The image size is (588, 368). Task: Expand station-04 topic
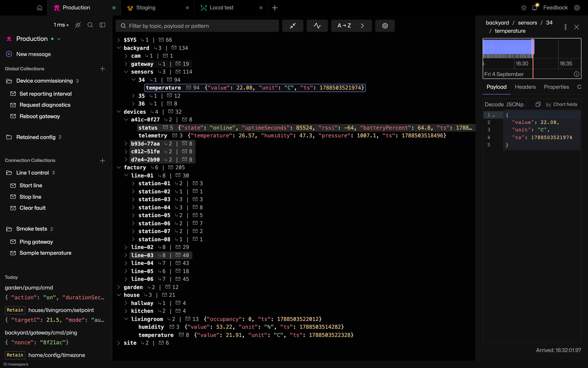pos(133,207)
